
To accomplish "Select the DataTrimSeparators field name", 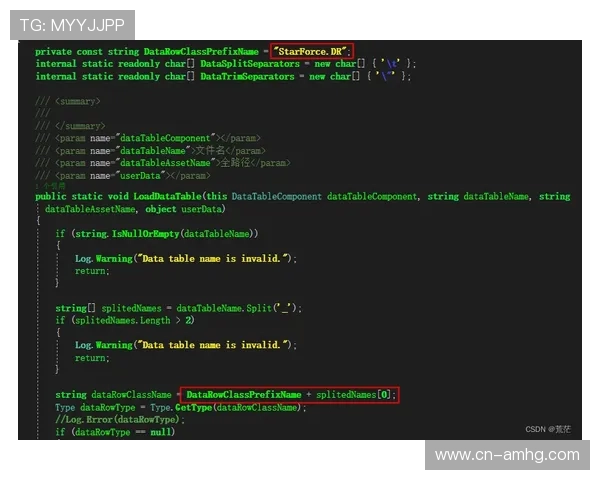I will [x=247, y=76].
